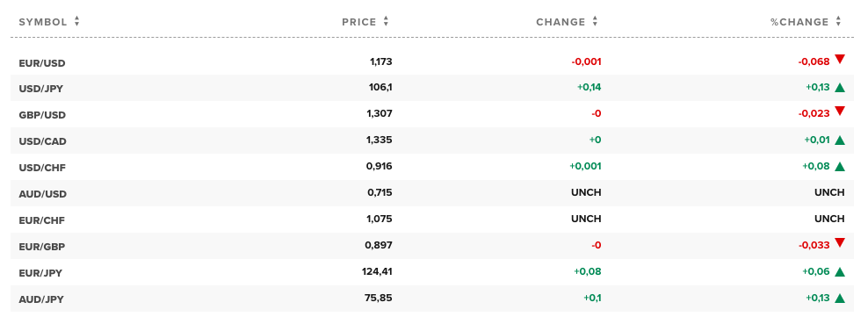
Task: Click the AUD/USD UNCH change cell
Action: (x=586, y=192)
